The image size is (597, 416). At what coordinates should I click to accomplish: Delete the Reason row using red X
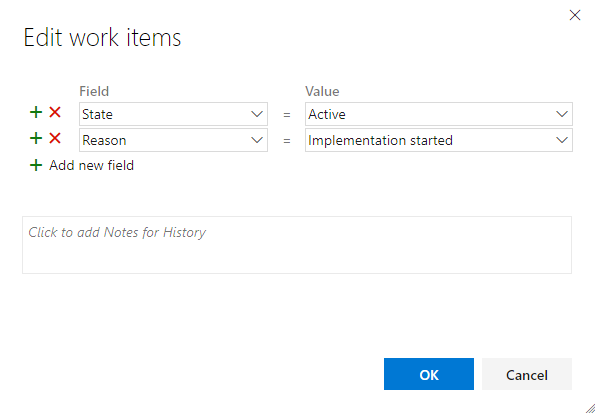(x=55, y=138)
